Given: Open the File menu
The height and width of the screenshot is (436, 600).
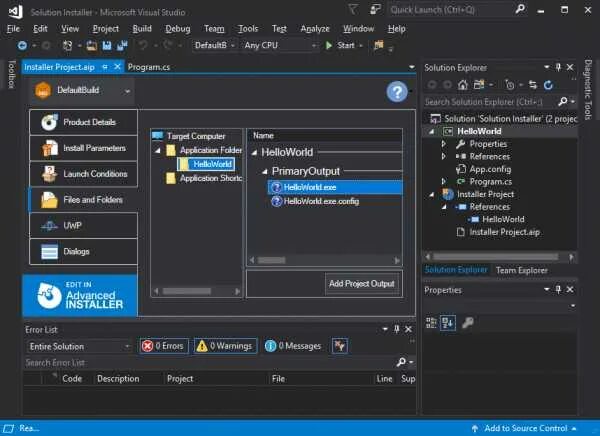Looking at the screenshot, I should click(x=13, y=29).
